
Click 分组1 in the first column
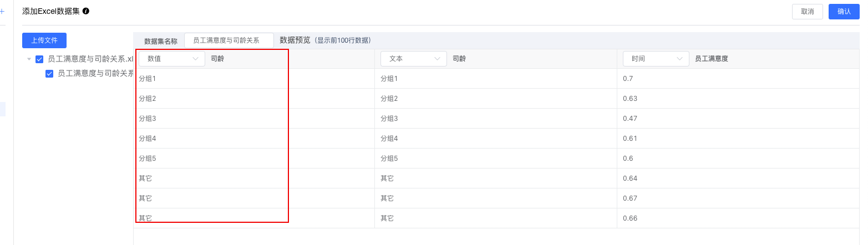(x=148, y=79)
